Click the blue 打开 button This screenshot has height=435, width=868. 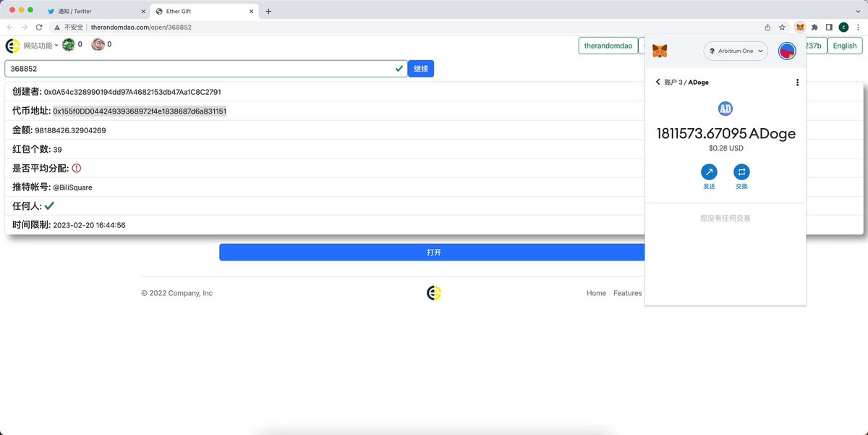pyautogui.click(x=433, y=253)
